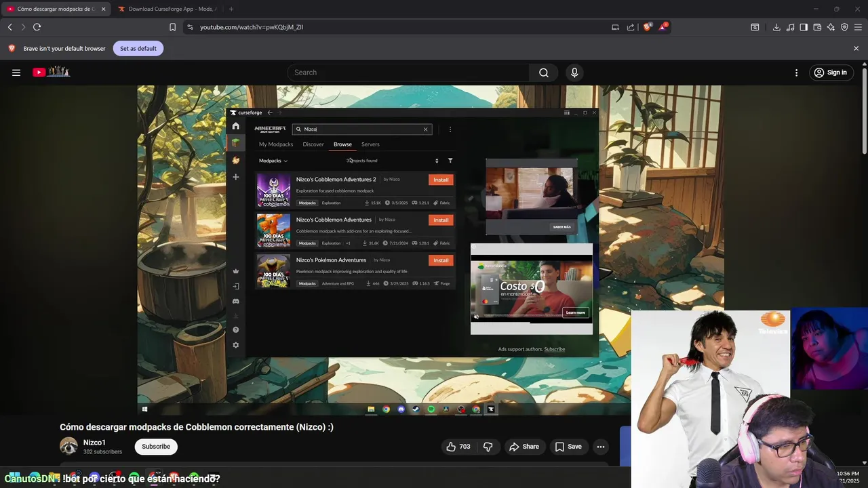This screenshot has width=868, height=488.
Task: Subscribe to the Nizco1 channel
Action: 156,447
